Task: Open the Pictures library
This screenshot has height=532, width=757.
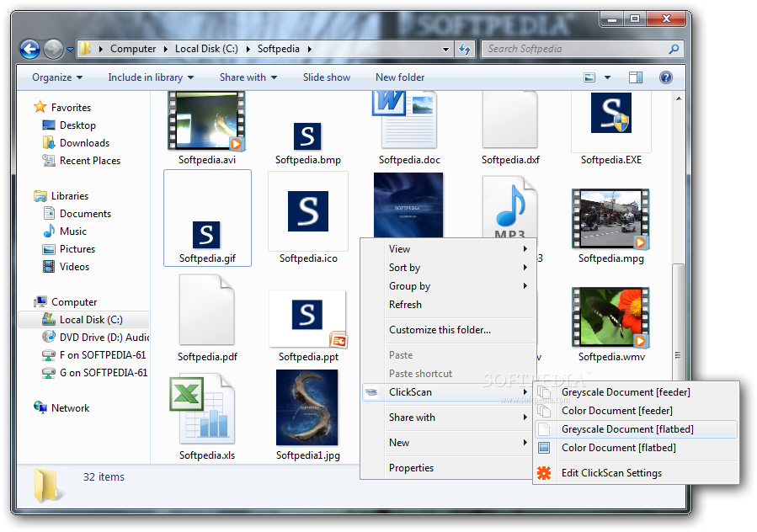Action: point(69,249)
